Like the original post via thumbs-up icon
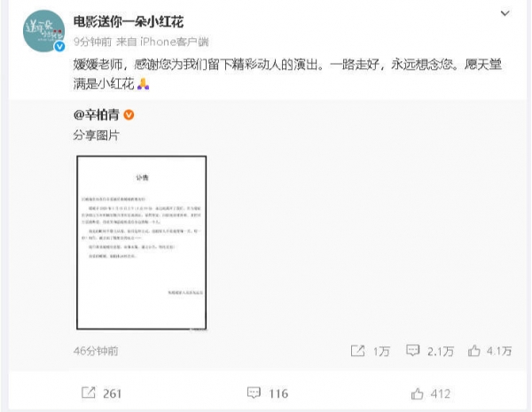Image resolution: width=532 pixels, height=412 pixels. tap(474, 351)
